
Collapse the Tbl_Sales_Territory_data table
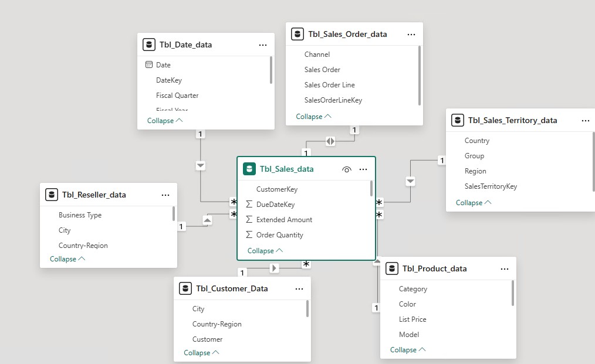[474, 202]
